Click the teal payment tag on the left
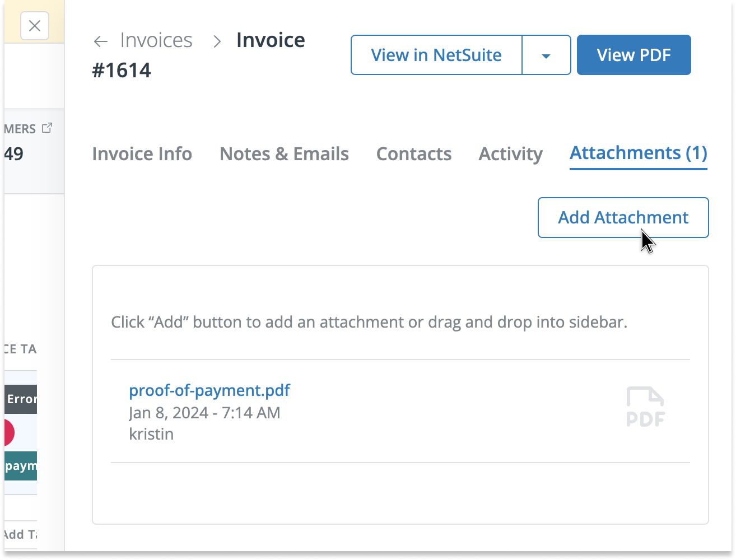 point(20,466)
